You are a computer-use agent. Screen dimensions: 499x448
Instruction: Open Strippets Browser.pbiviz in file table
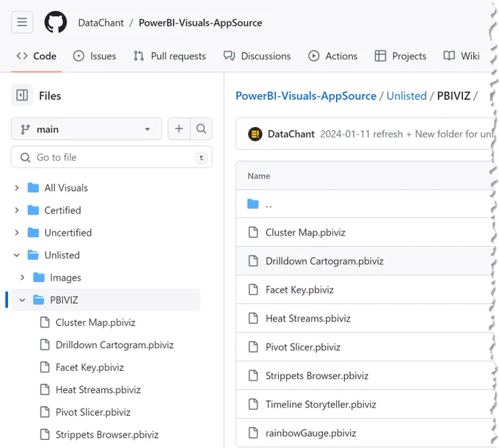click(x=317, y=376)
